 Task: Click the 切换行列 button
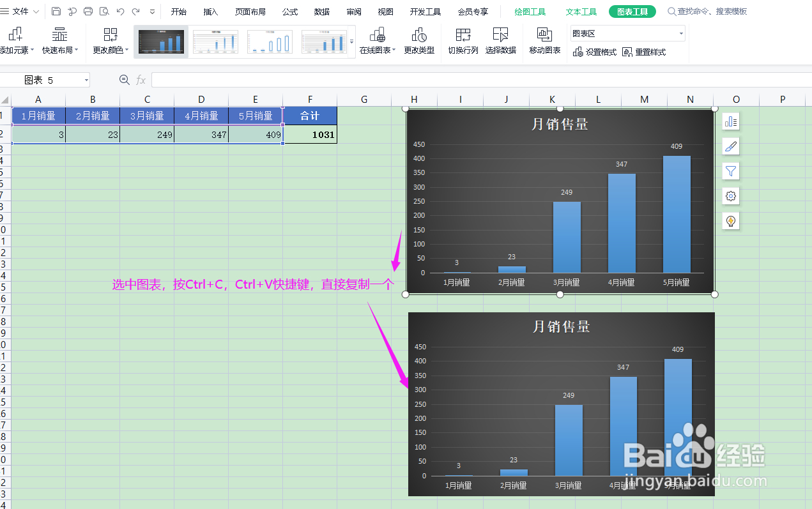pyautogui.click(x=463, y=41)
